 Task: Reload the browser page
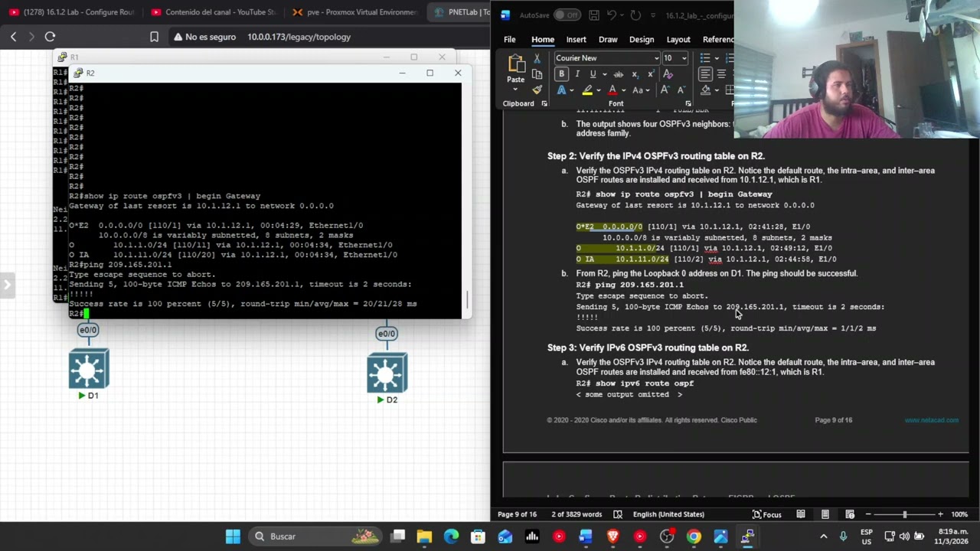50,37
